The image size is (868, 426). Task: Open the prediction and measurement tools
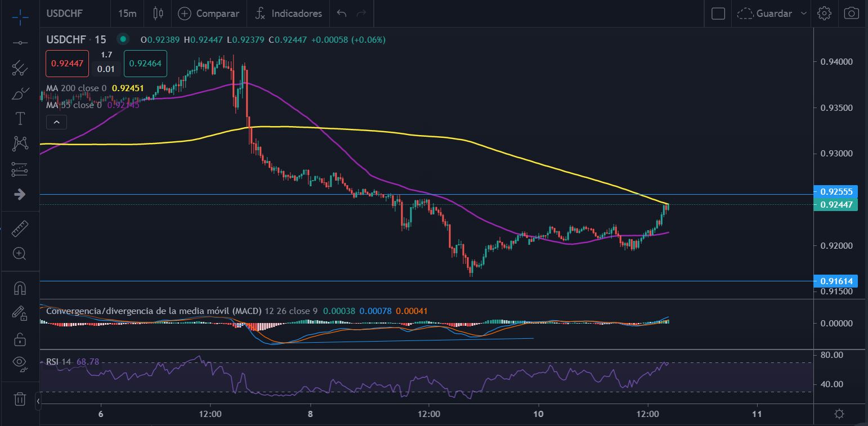click(20, 169)
